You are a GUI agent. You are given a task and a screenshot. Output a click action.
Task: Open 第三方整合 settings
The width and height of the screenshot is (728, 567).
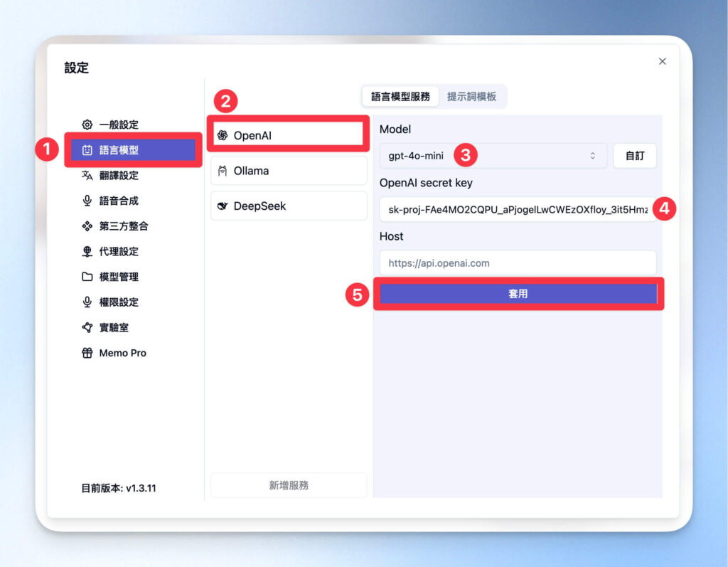click(133, 226)
